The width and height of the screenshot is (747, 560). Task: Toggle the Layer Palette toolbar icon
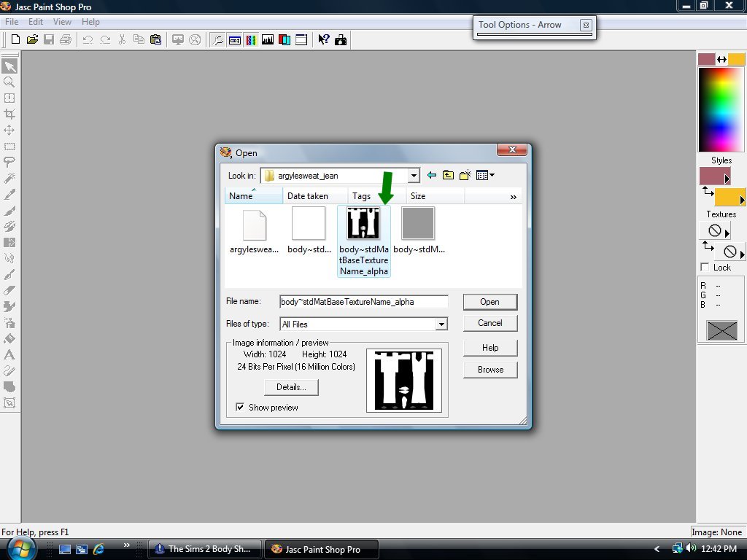pyautogui.click(x=285, y=40)
